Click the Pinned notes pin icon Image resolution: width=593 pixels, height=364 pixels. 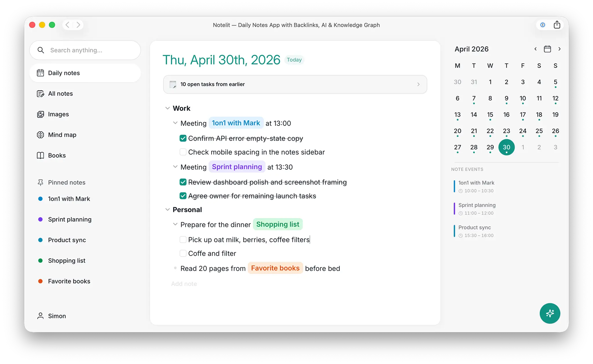click(x=40, y=182)
